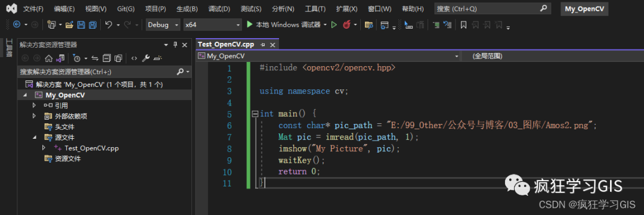Click the Visual Studio logo icon
The height and width of the screenshot is (215, 644).
[x=12, y=8]
